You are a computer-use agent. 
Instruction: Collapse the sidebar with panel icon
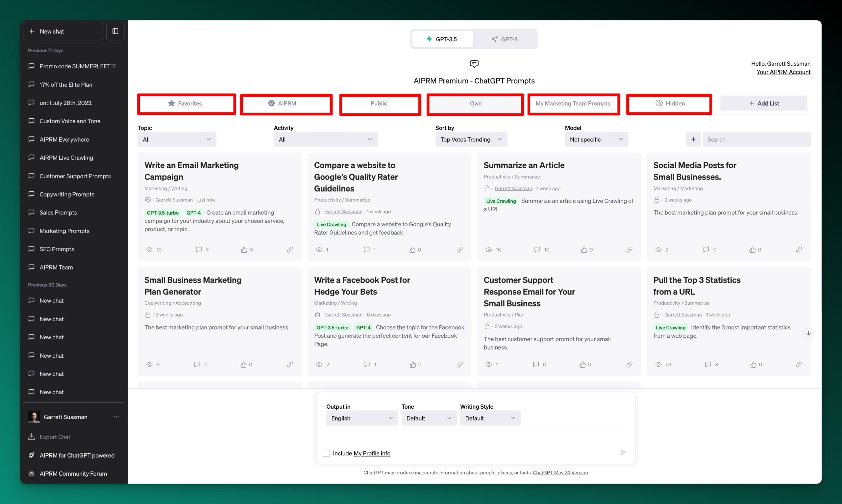[115, 31]
